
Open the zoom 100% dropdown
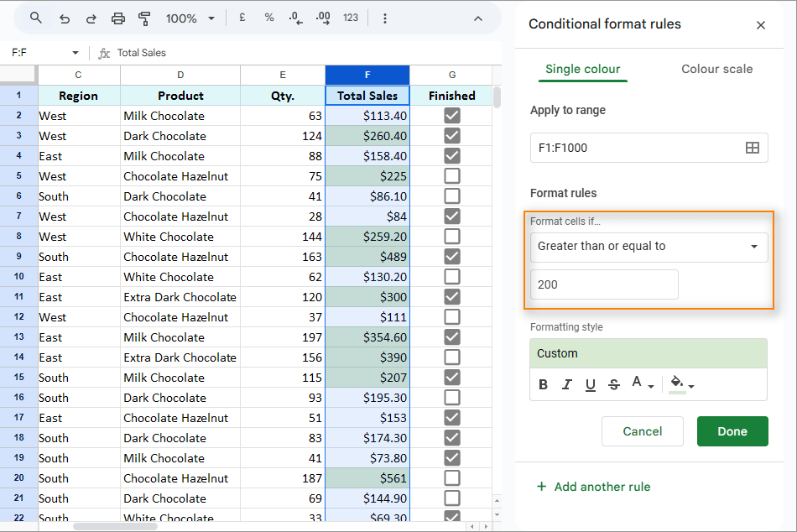click(190, 18)
